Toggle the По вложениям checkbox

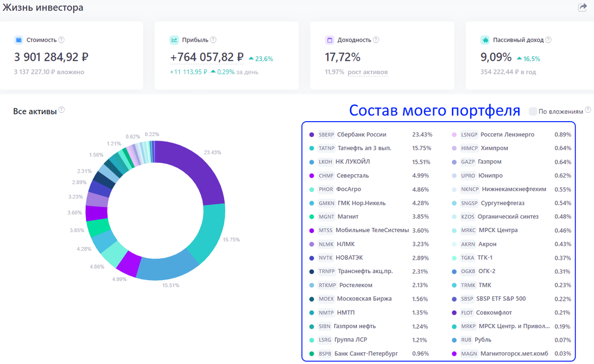(x=533, y=112)
